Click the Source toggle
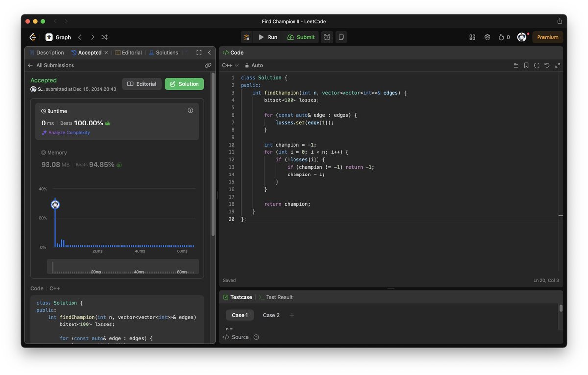 236,337
